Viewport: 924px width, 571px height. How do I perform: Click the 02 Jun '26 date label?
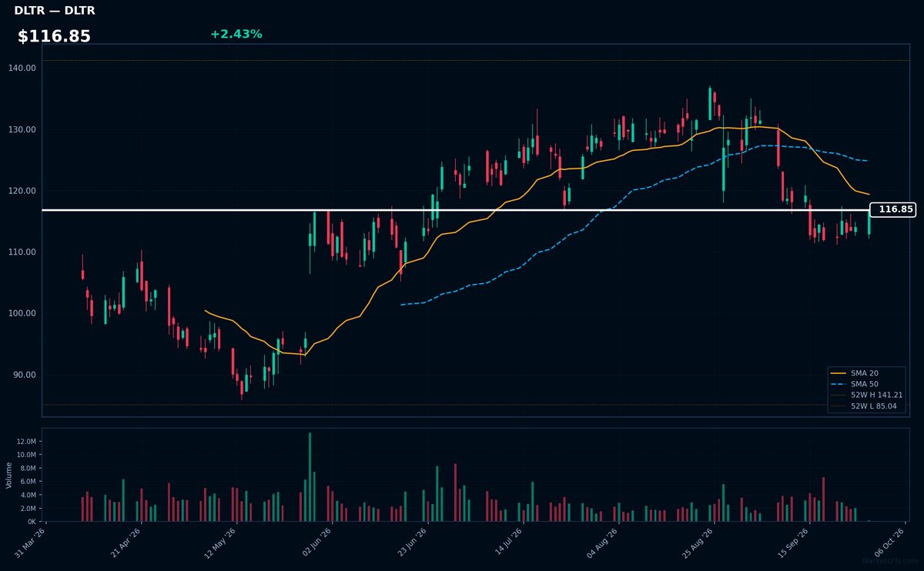(317, 543)
